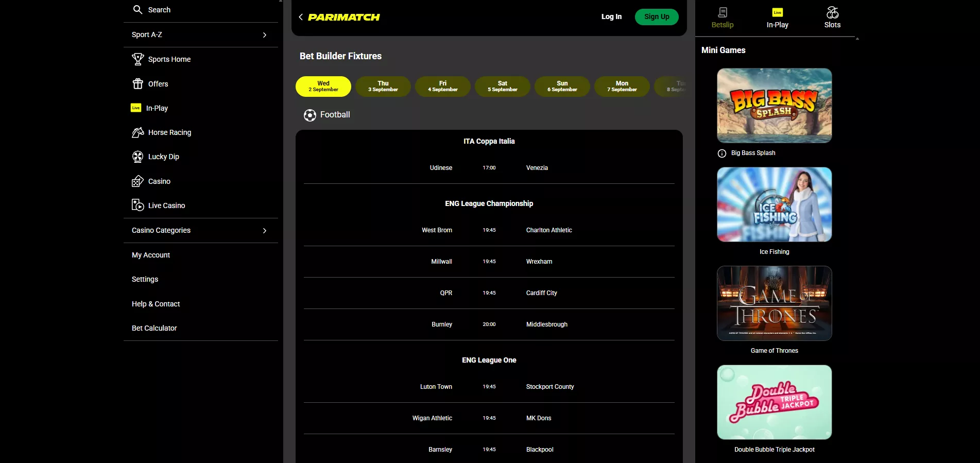This screenshot has width=980, height=463.
Task: Click the Casino label in sidebar
Action: click(159, 181)
